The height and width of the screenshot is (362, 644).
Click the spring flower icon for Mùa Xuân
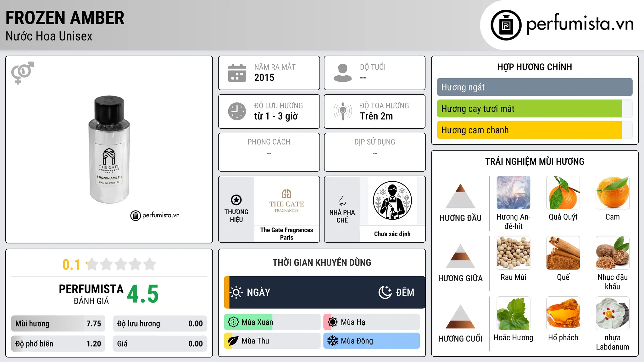(233, 322)
